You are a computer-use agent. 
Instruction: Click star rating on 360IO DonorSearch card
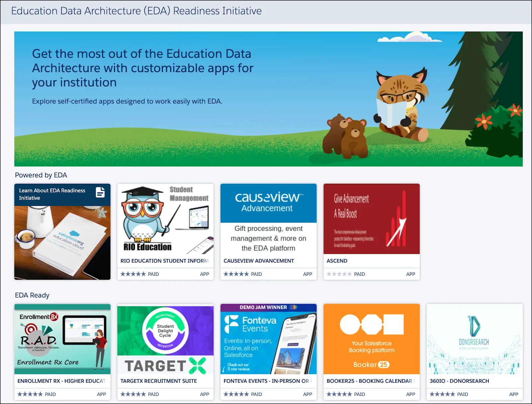pyautogui.click(x=442, y=394)
